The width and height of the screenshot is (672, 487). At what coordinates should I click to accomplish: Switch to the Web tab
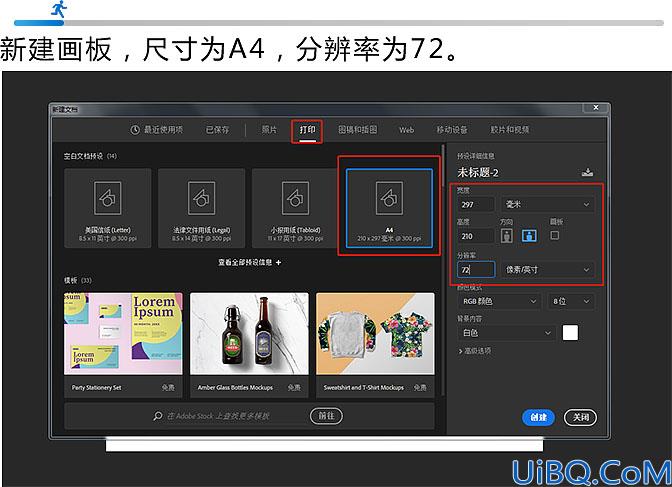pos(406,129)
